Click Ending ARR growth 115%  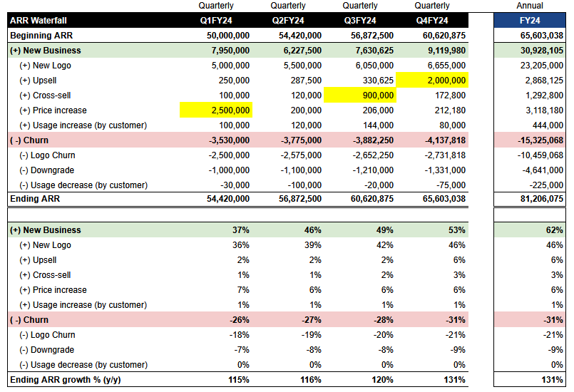point(239,380)
